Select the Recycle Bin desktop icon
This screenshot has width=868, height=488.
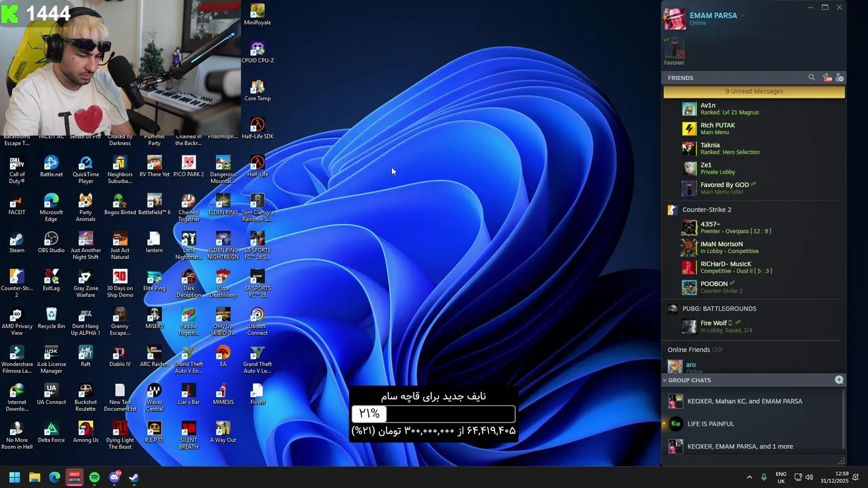51,319
